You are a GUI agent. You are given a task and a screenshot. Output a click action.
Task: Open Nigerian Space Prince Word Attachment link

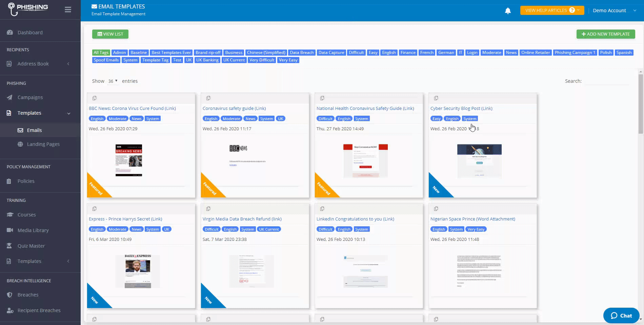coord(473,219)
